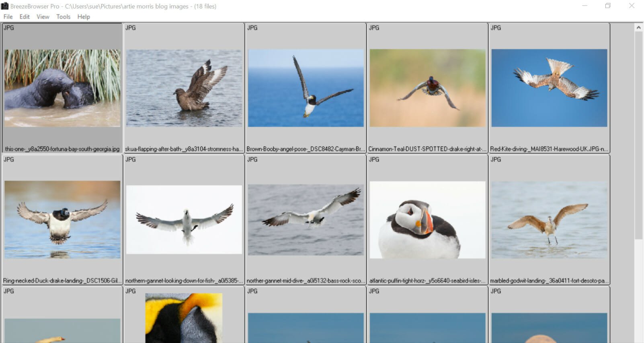Select the fur seals fortuna-bay thumbnail
Viewport: 644px width, 343px height.
point(62,88)
